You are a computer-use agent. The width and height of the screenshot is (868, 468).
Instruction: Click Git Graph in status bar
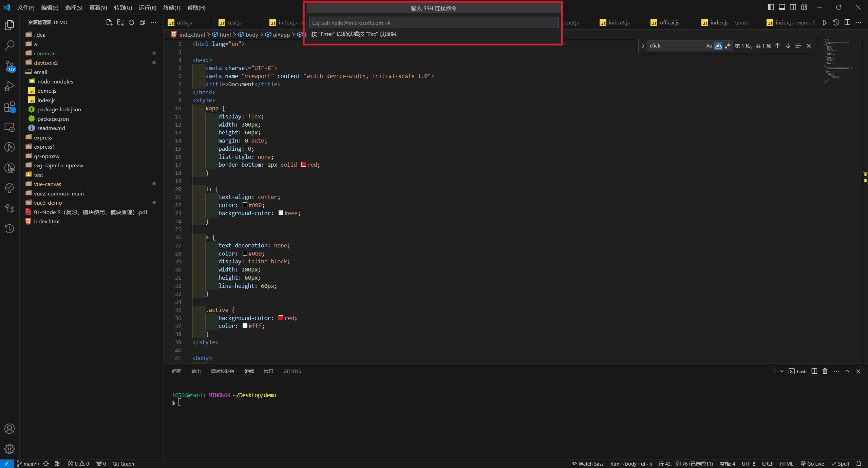click(x=123, y=464)
